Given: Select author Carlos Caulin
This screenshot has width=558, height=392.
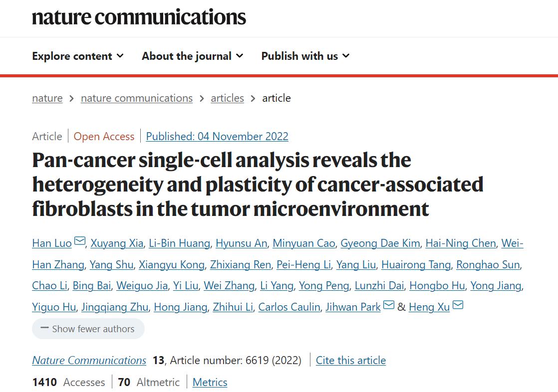Looking at the screenshot, I should (289, 307).
